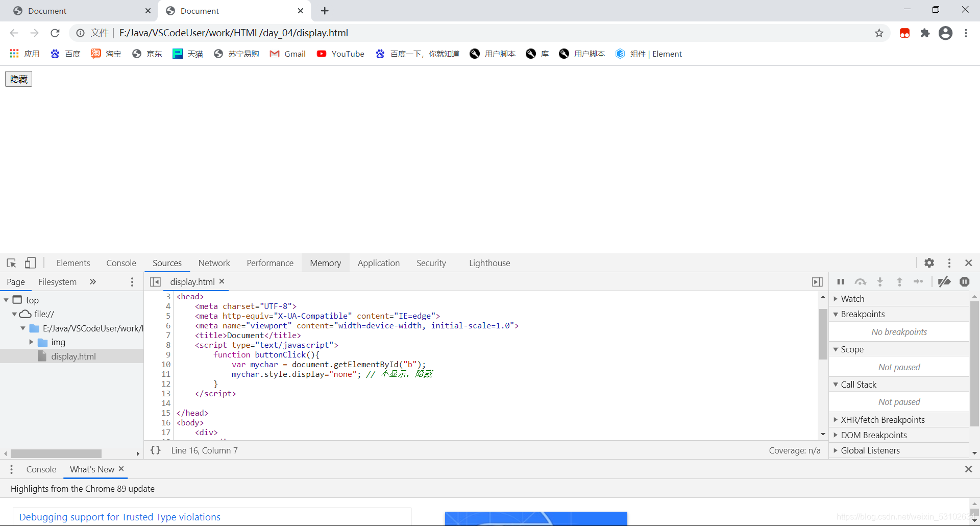Close the bottom drawer
Viewport: 980px width, 526px height.
[x=968, y=469]
